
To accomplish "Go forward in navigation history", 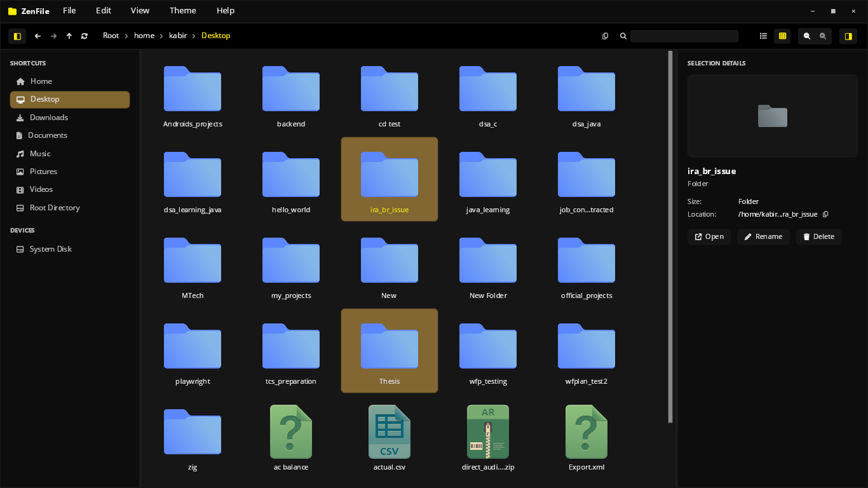I will tap(53, 36).
